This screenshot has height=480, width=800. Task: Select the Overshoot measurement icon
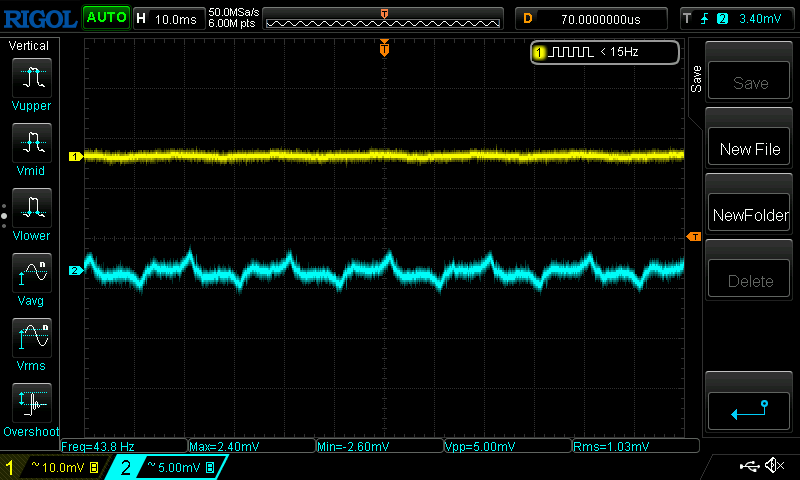pyautogui.click(x=32, y=402)
